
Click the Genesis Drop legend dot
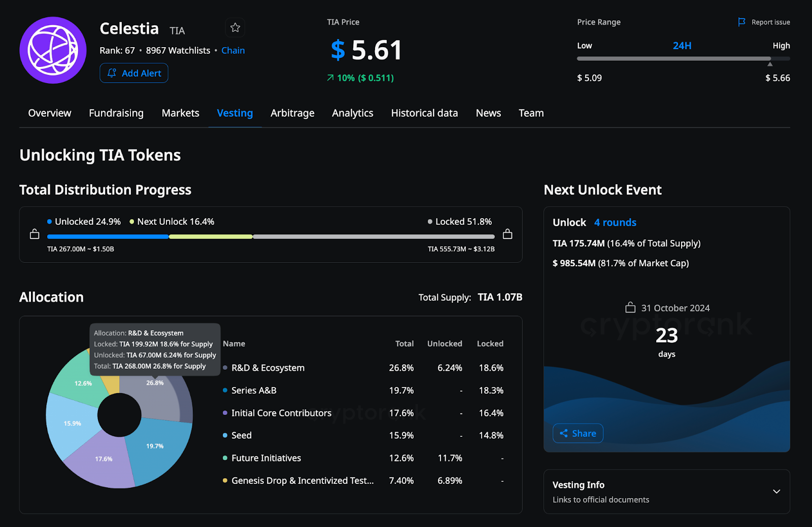(225, 480)
